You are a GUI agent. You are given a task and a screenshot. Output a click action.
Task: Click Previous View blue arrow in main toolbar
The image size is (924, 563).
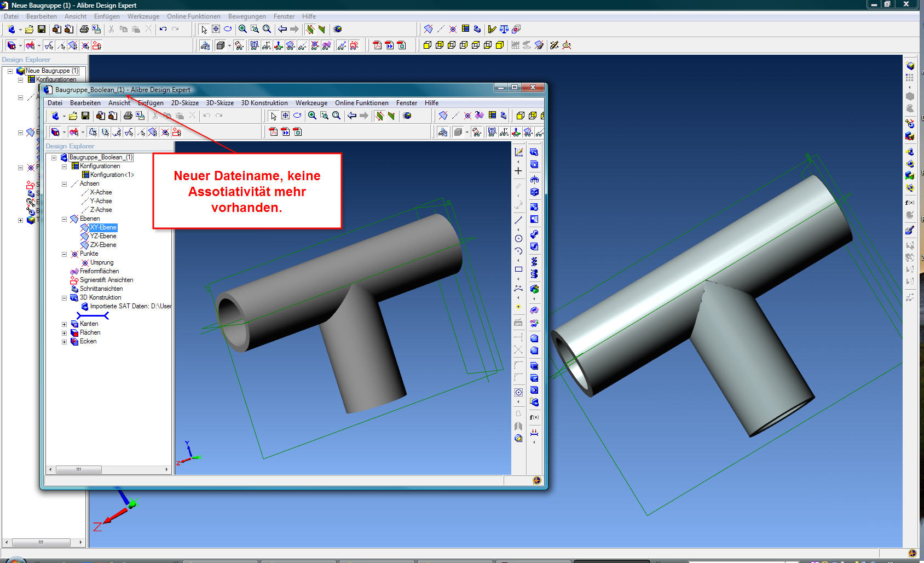[282, 29]
